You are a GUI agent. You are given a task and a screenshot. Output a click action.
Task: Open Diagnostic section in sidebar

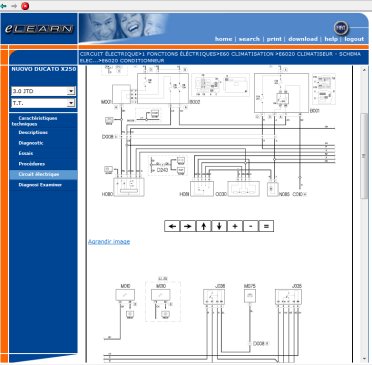coord(31,143)
